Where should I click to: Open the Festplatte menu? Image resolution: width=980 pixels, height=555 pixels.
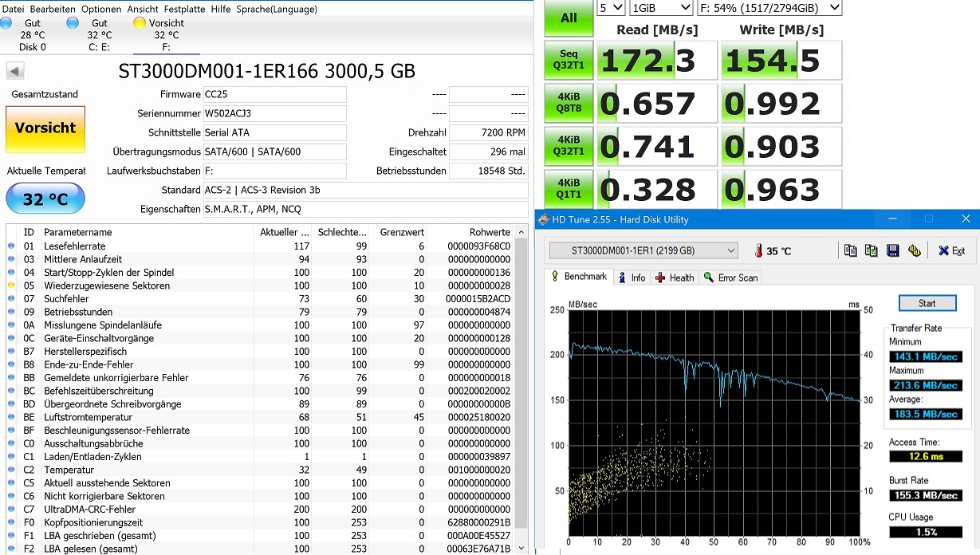tap(185, 9)
